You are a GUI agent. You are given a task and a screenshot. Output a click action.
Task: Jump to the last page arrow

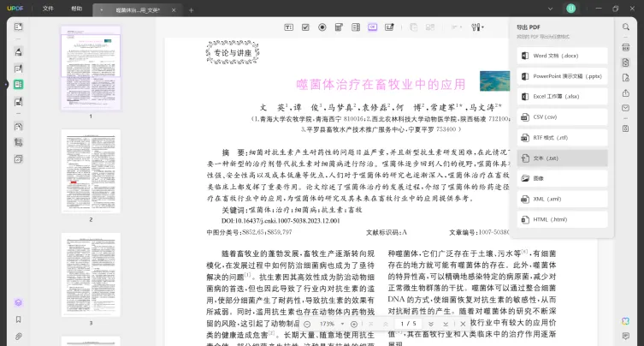tap(446, 325)
